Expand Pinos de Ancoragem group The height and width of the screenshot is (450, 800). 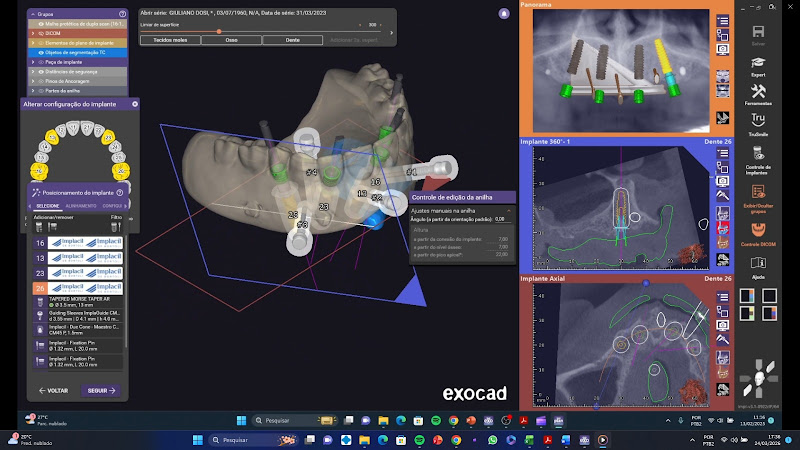click(x=32, y=80)
